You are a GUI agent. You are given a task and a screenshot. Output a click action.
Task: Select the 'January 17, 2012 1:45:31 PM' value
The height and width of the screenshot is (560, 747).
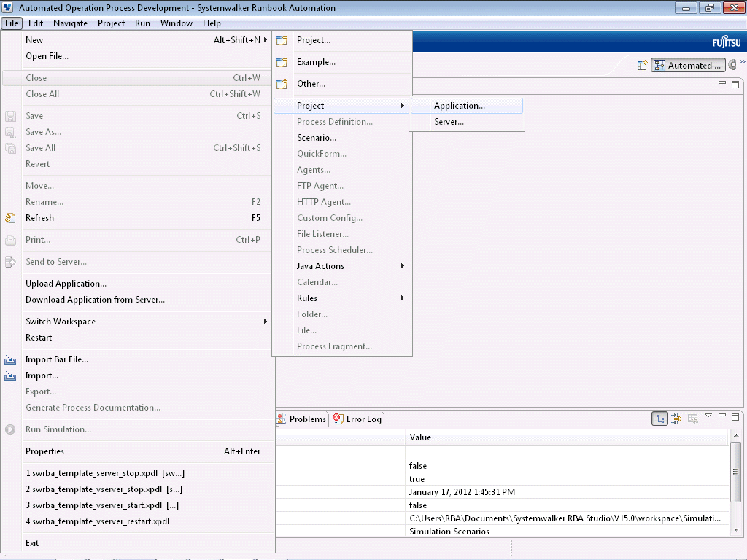462,492
